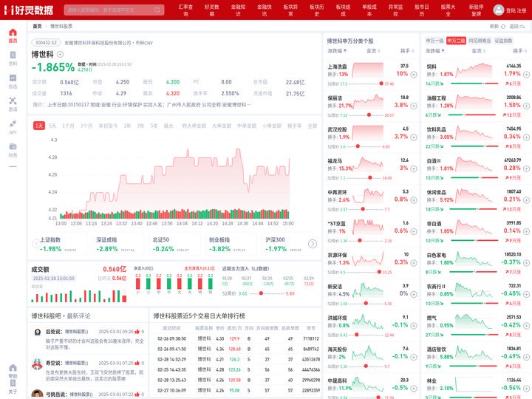Open the 创业板指 index card
This screenshot has height=399, width=532.
pyautogui.click(x=231, y=244)
